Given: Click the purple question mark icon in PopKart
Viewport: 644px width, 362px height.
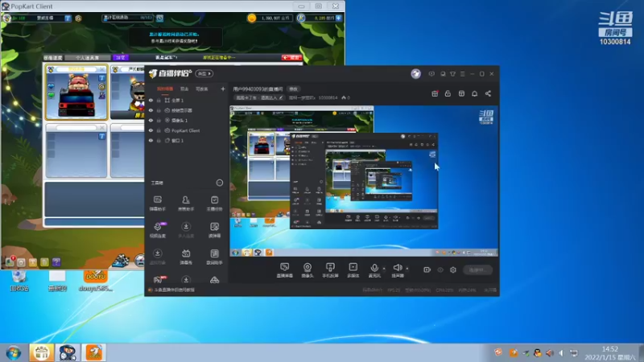Looking at the screenshot, I should (56, 262).
